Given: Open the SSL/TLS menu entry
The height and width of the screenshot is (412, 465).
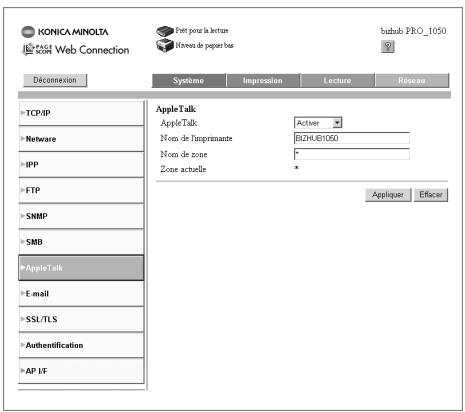Looking at the screenshot, I should tap(81, 319).
